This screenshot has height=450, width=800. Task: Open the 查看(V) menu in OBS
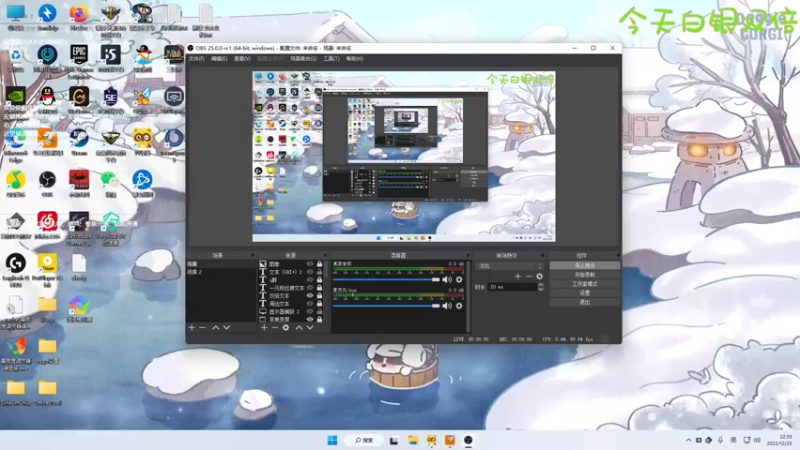coord(242,59)
